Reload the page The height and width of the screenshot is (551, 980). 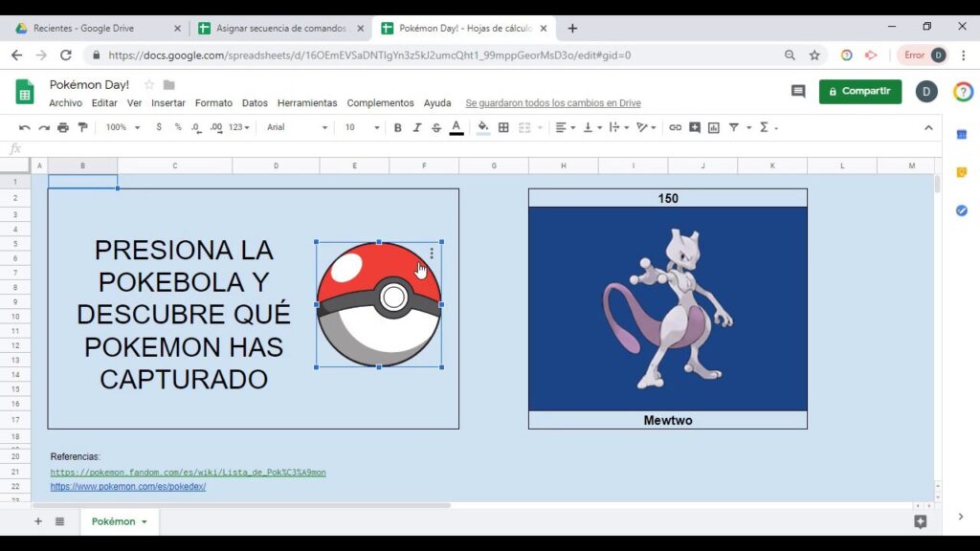(x=66, y=55)
